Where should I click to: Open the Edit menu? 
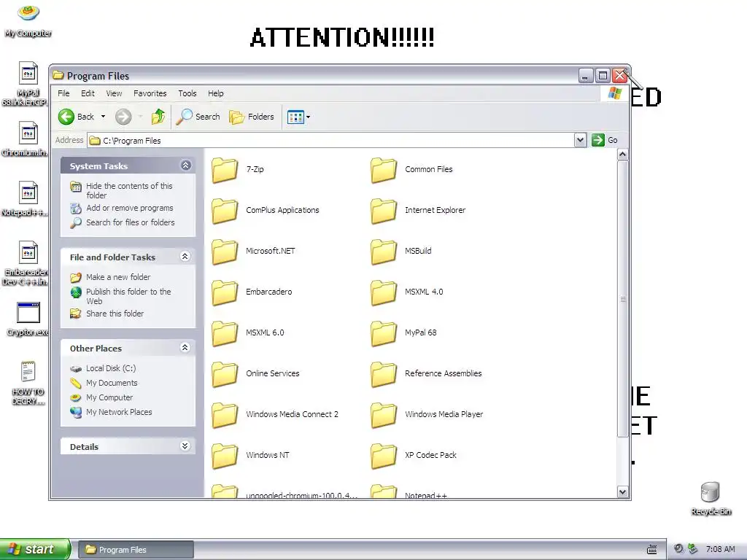coord(88,93)
